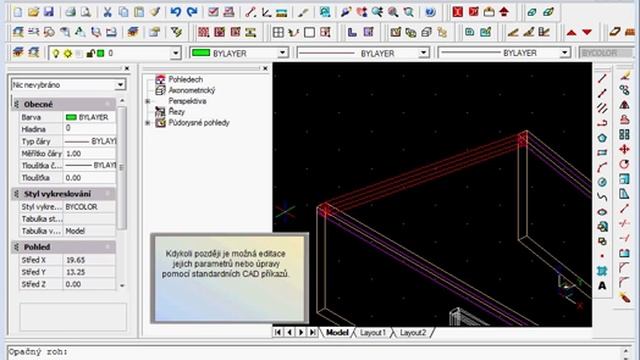
Task: Click the Undo arrow icon
Action: (x=176, y=12)
